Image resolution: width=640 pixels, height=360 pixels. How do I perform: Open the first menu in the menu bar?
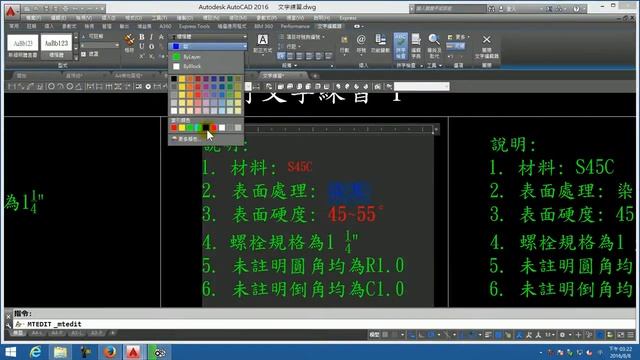tap(33, 18)
